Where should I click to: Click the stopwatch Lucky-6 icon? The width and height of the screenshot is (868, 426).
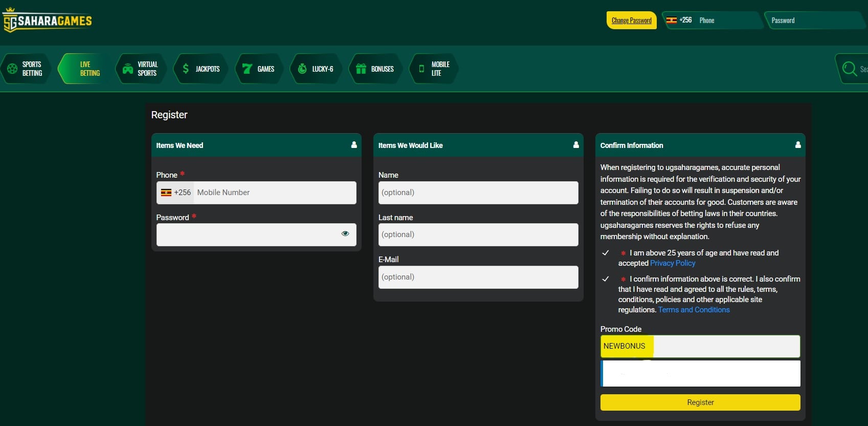[302, 69]
